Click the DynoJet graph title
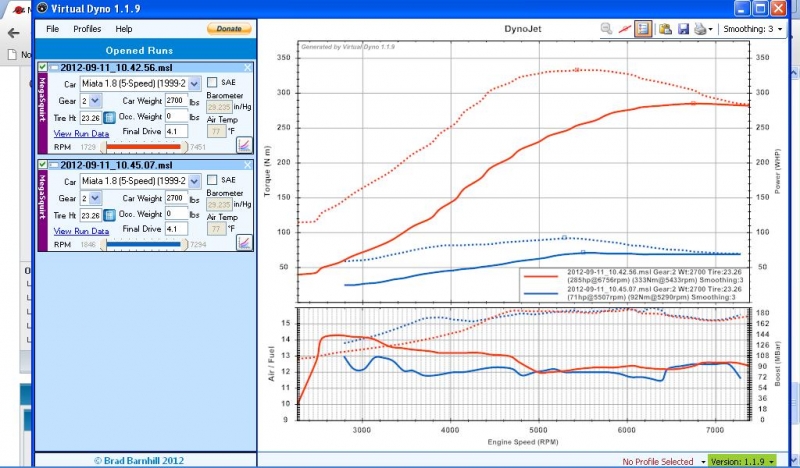This screenshot has width=800, height=468. click(522, 29)
